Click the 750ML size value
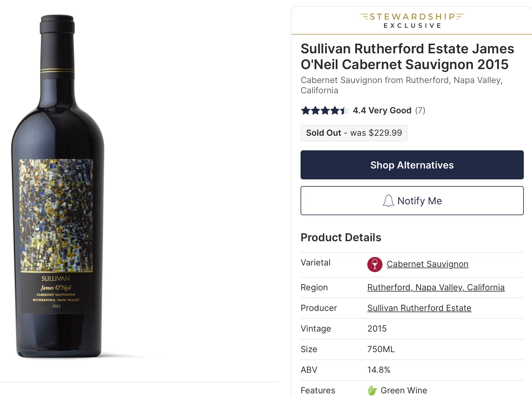The image size is (532, 397). pos(381,349)
